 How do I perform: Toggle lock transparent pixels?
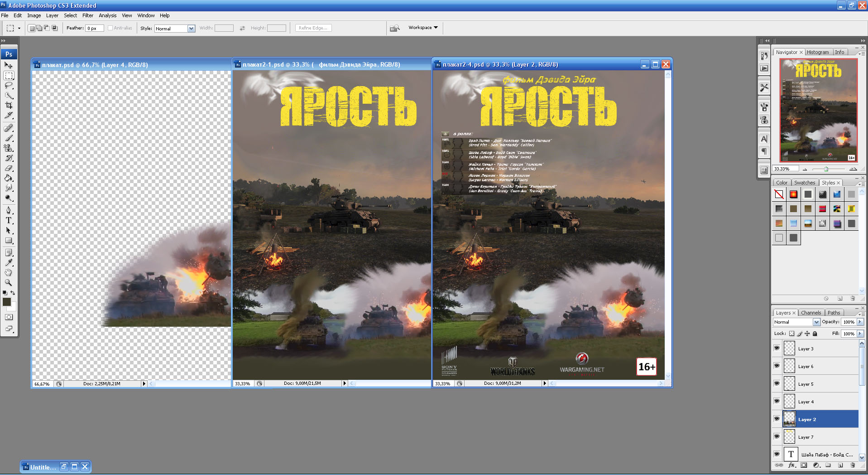pyautogui.click(x=791, y=334)
